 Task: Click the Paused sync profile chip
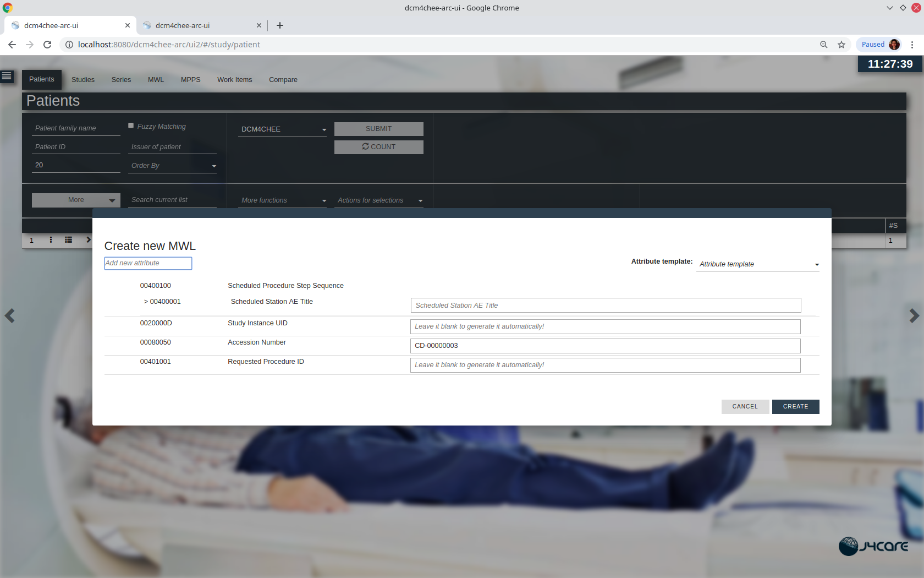(878, 44)
